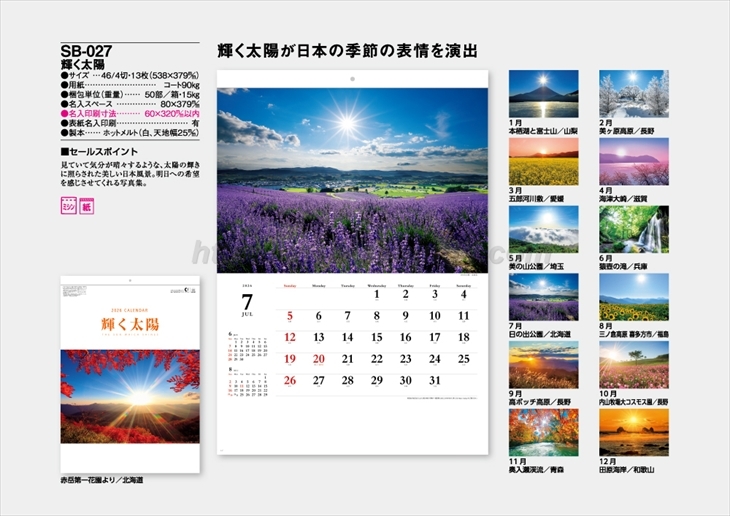This screenshot has width=730, height=516.
Task: Click the red Sunday 5 date in July
Action: coord(290,316)
